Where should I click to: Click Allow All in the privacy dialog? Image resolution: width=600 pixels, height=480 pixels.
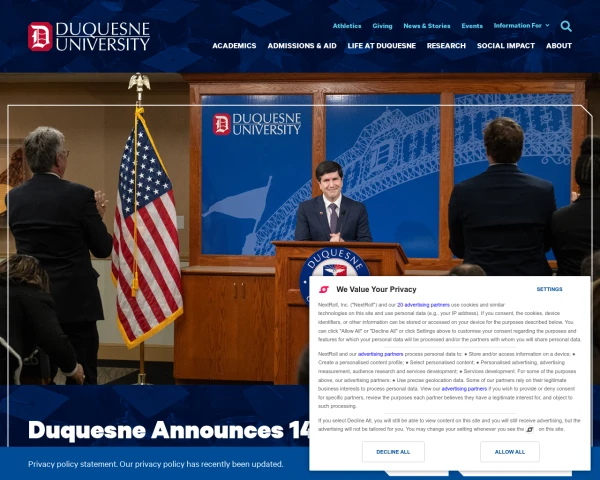pos(510,452)
